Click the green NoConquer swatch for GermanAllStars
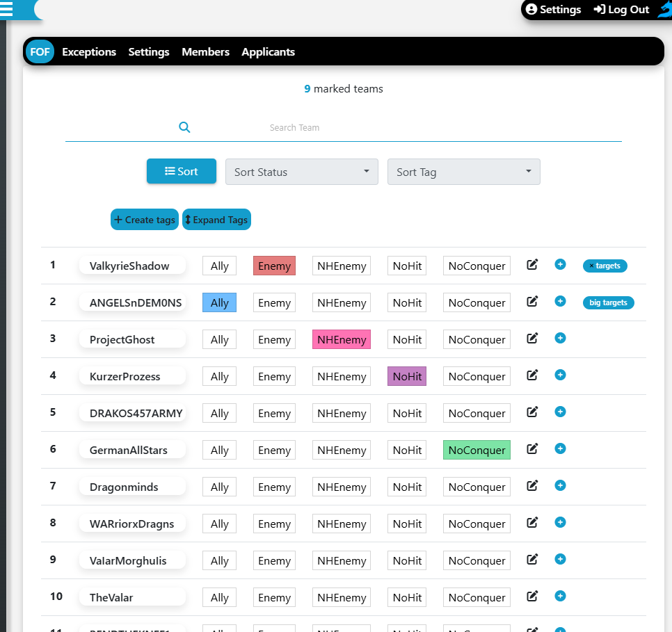This screenshot has width=672, height=632. [x=477, y=451]
